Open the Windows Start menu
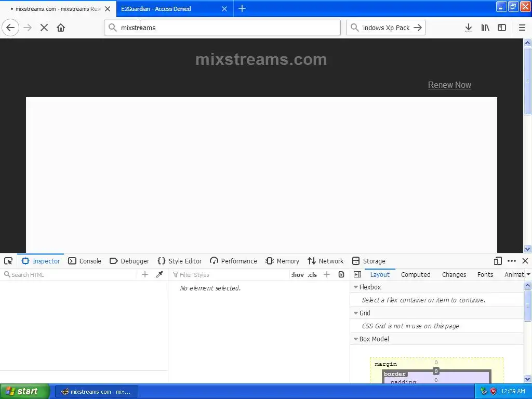This screenshot has height=399, width=532. [x=25, y=391]
